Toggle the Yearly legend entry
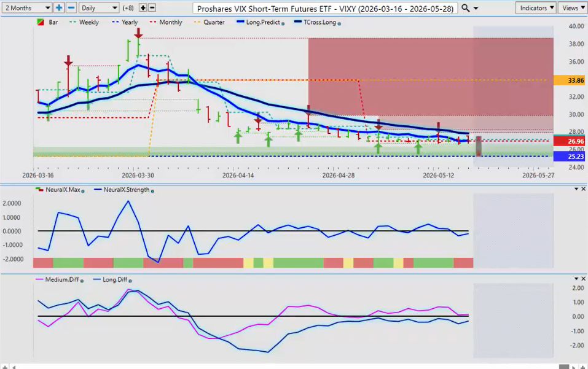This screenshot has width=588, height=369. (x=125, y=23)
